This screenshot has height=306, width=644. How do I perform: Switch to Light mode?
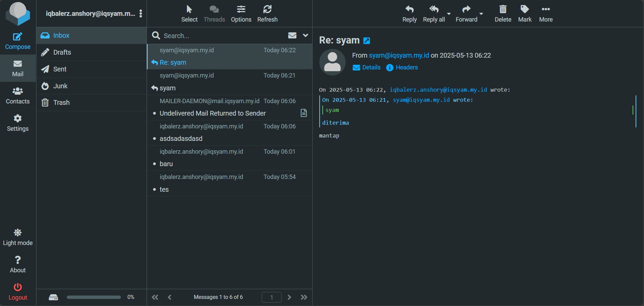pyautogui.click(x=18, y=236)
